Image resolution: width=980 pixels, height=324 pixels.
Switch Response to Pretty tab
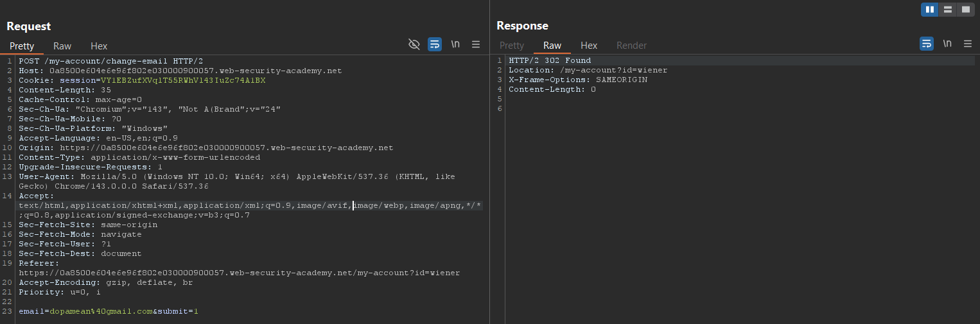click(512, 46)
